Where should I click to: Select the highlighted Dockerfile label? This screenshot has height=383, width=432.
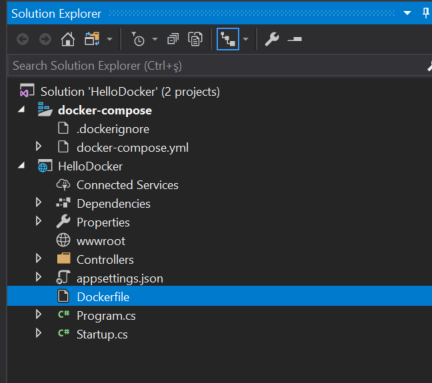coord(103,297)
